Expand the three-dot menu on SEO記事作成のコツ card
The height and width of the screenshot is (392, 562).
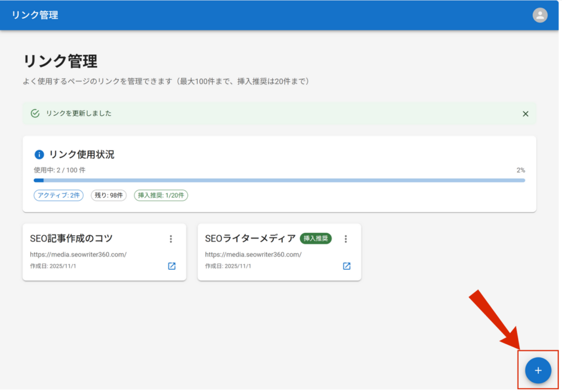click(171, 239)
